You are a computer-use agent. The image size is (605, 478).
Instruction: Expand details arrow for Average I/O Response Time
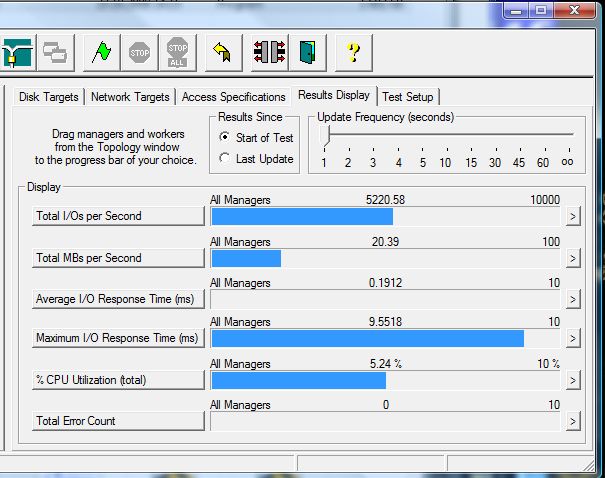pos(573,299)
